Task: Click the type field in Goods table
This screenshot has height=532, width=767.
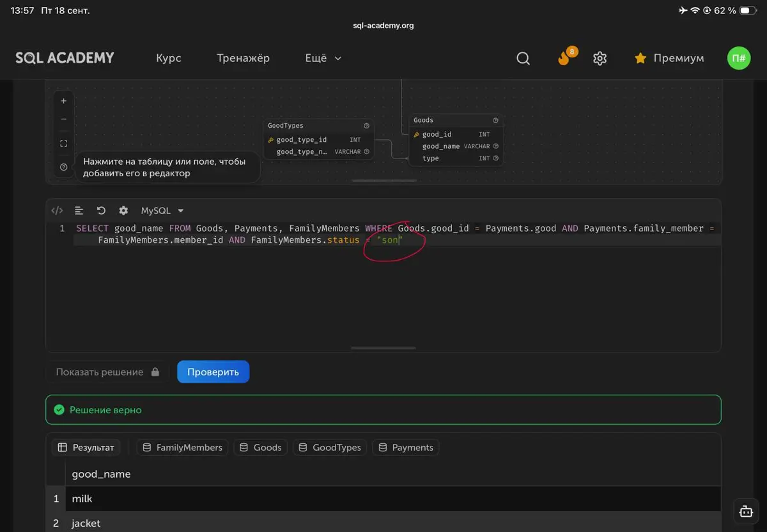Action: [x=455, y=158]
